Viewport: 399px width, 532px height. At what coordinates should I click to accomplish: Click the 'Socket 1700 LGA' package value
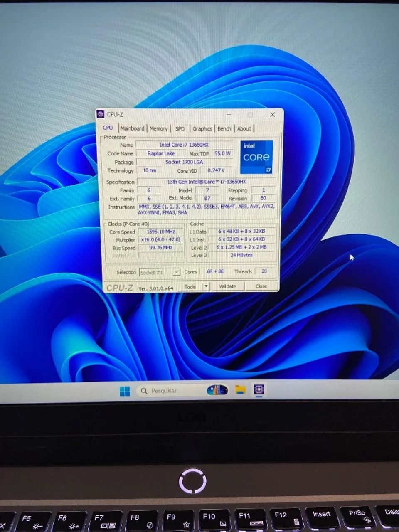(x=184, y=162)
